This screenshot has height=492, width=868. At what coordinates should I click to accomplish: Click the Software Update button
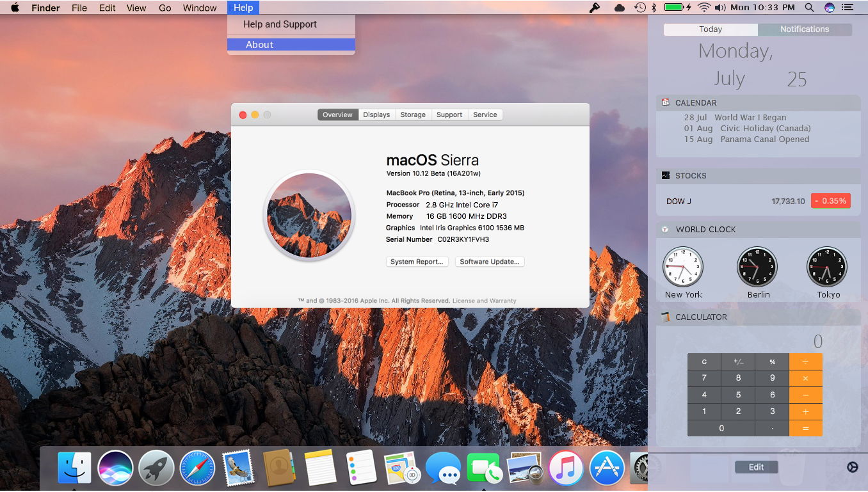coord(490,262)
